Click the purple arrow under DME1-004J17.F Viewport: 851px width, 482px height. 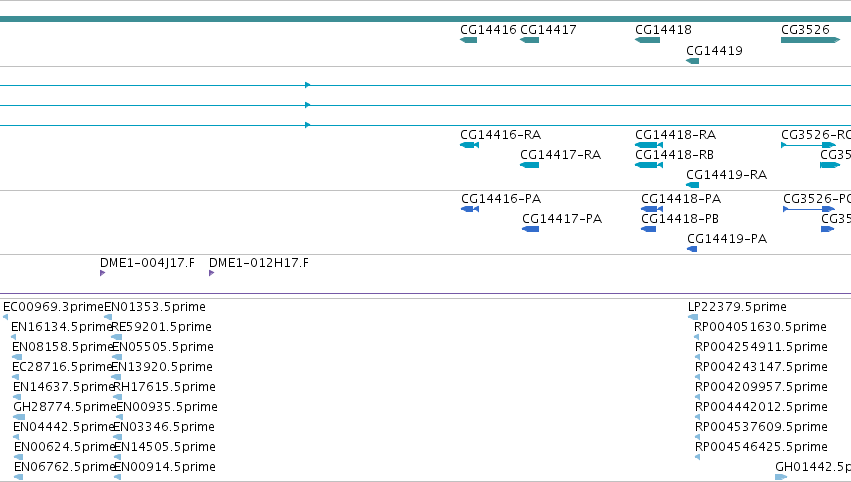[x=102, y=273]
